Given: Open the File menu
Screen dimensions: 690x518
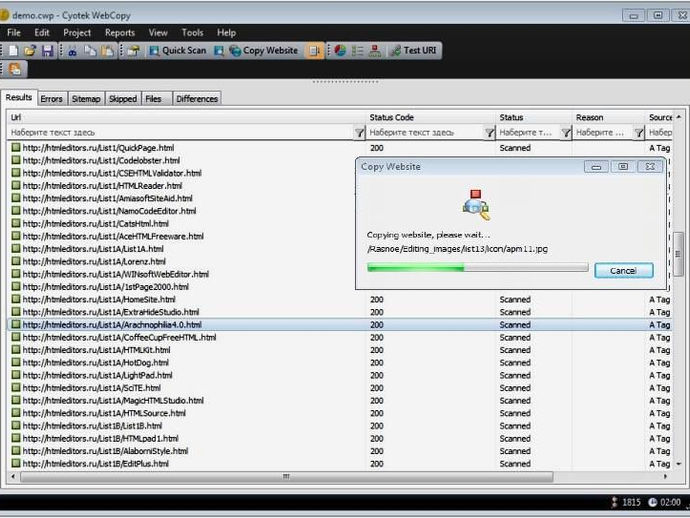Looking at the screenshot, I should 14,33.
